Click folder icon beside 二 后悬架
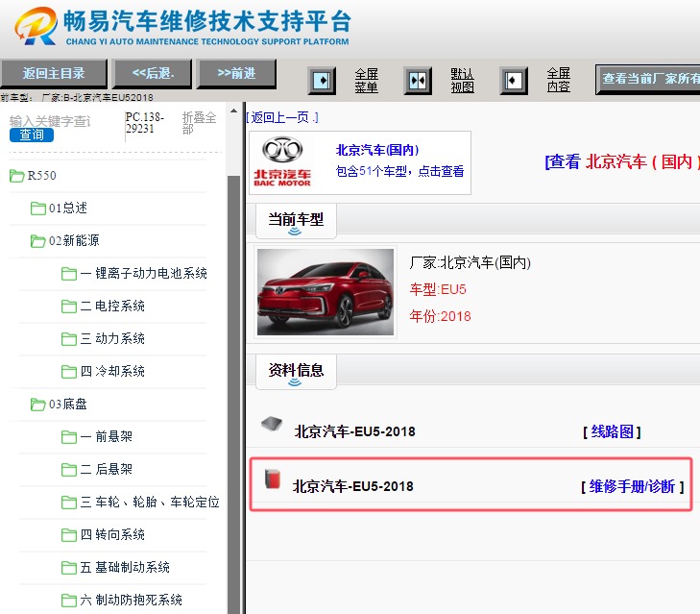700x614 pixels. (69, 469)
